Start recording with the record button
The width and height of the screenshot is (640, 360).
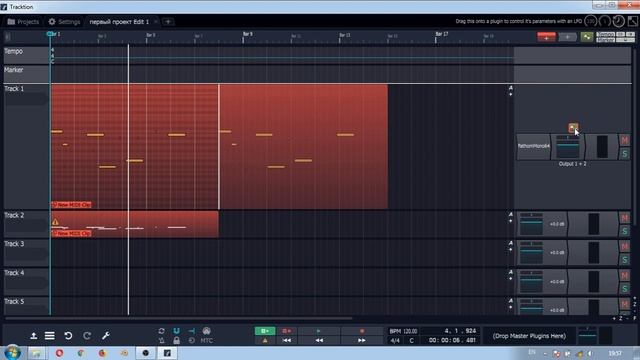click(x=362, y=331)
